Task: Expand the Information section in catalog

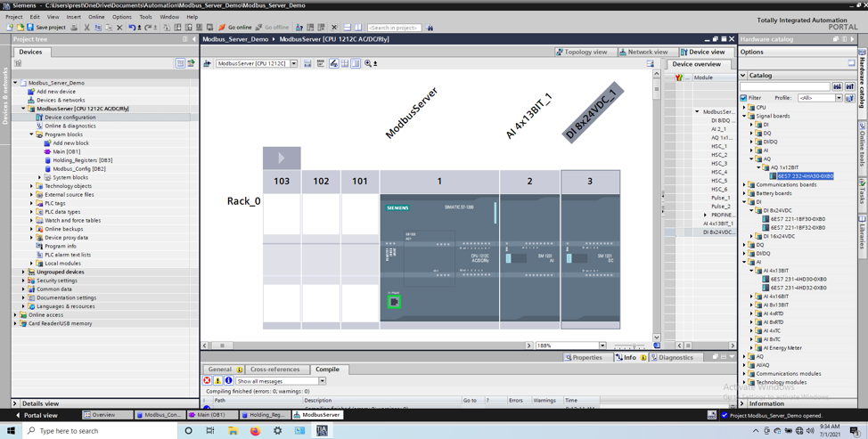Action: (x=743, y=403)
